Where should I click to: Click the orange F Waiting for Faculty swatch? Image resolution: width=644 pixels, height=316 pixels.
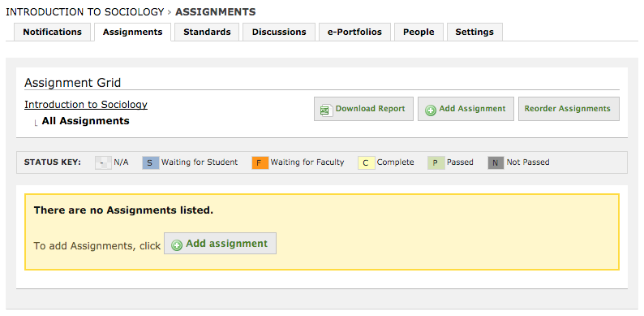pyautogui.click(x=260, y=163)
